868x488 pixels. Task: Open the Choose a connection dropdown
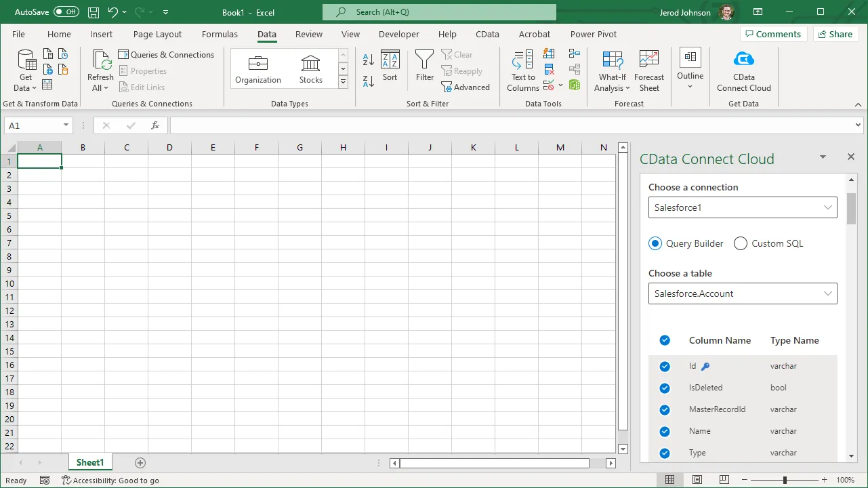(743, 207)
